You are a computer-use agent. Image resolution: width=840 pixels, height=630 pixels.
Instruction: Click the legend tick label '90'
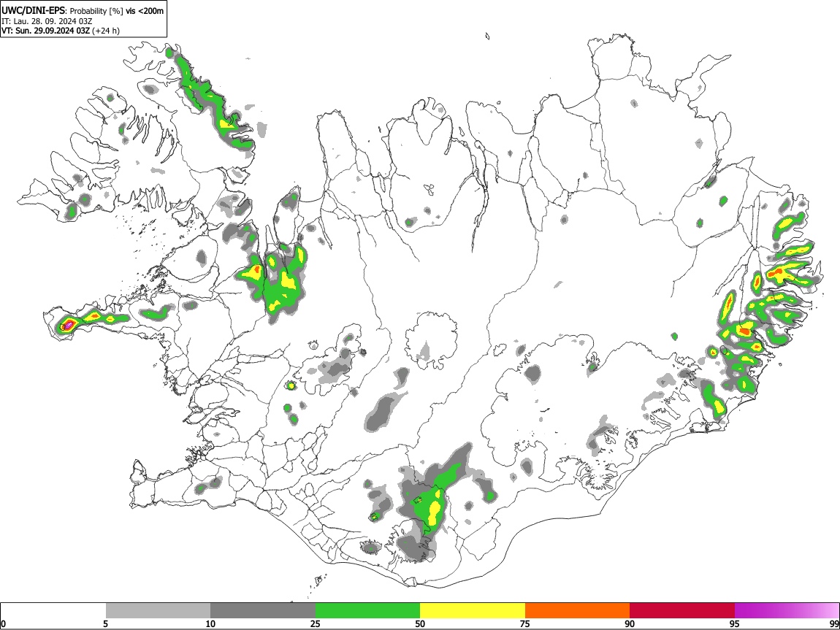click(630, 623)
